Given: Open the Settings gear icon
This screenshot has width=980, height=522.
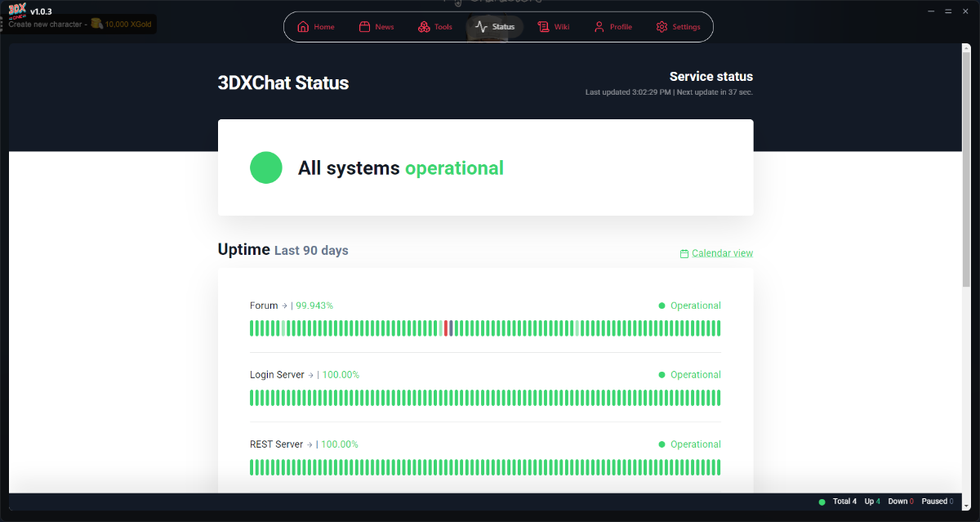Looking at the screenshot, I should pyautogui.click(x=661, y=27).
